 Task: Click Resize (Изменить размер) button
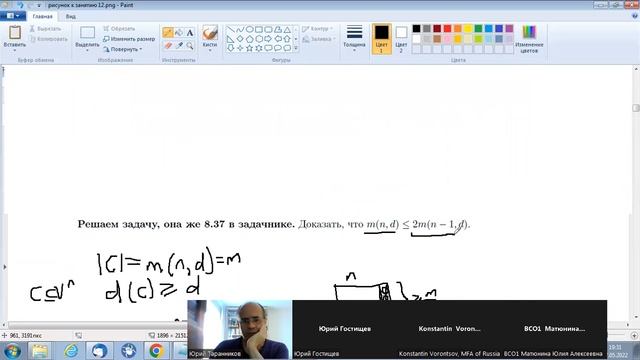coord(129,39)
